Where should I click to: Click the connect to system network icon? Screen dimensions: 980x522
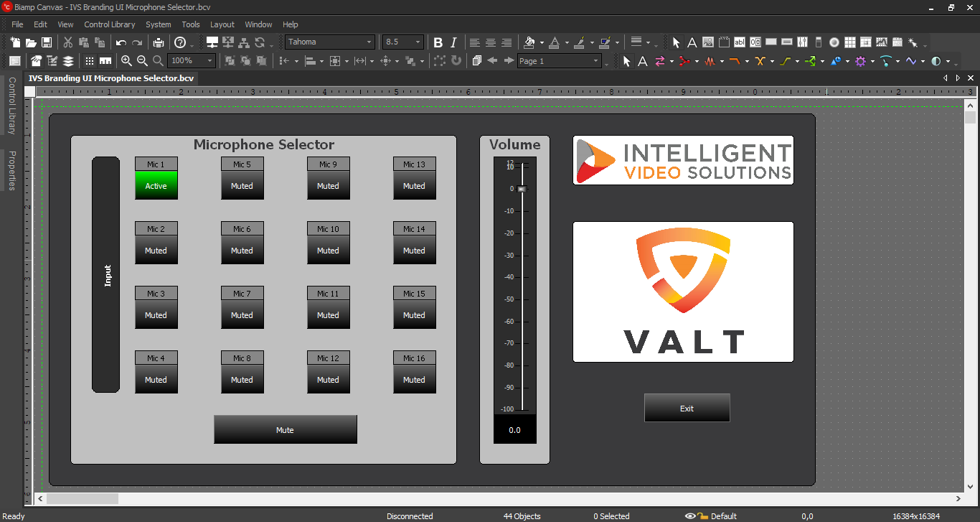click(212, 42)
